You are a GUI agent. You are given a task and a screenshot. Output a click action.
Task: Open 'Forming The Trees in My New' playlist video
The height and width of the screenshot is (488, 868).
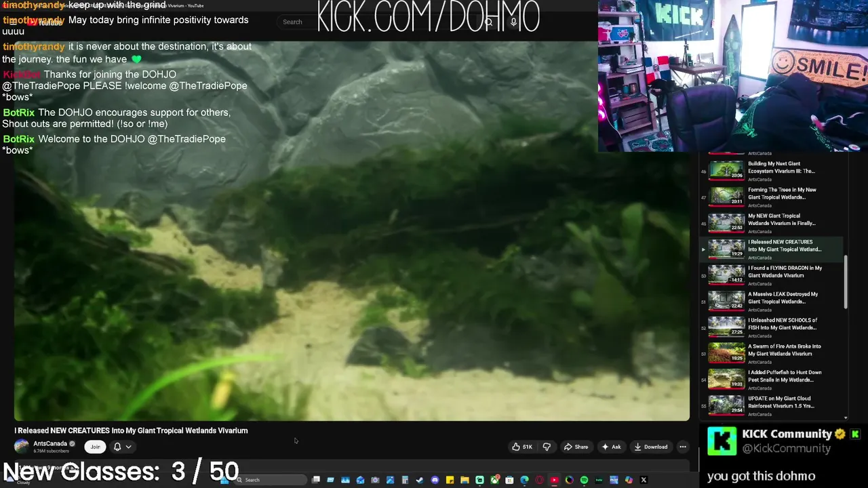coord(776,197)
